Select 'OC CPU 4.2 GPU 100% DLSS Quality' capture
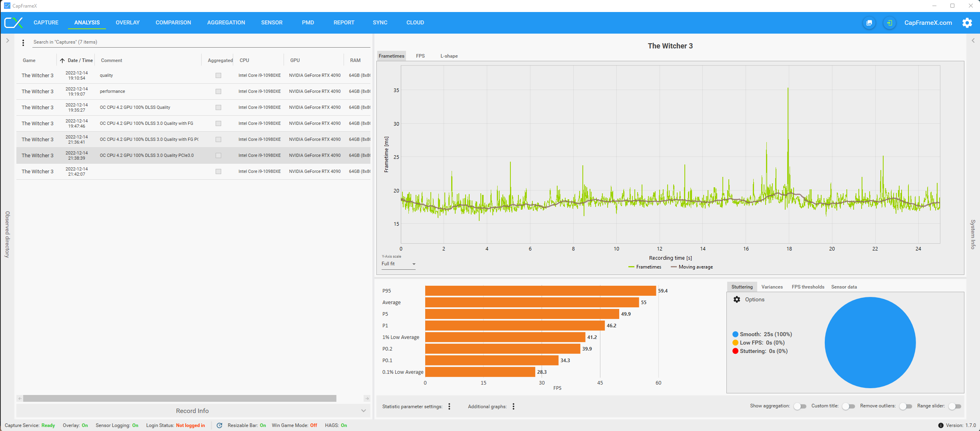 point(193,107)
